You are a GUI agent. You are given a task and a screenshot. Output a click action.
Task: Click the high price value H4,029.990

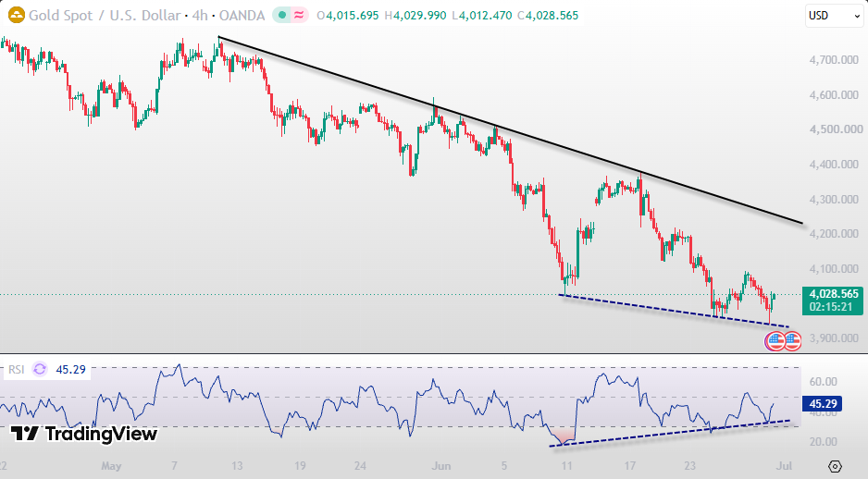click(x=415, y=16)
